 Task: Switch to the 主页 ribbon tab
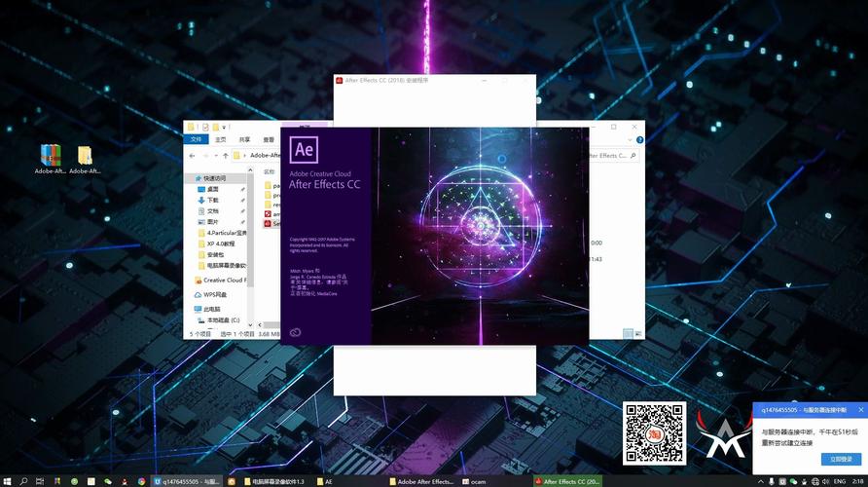[220, 139]
